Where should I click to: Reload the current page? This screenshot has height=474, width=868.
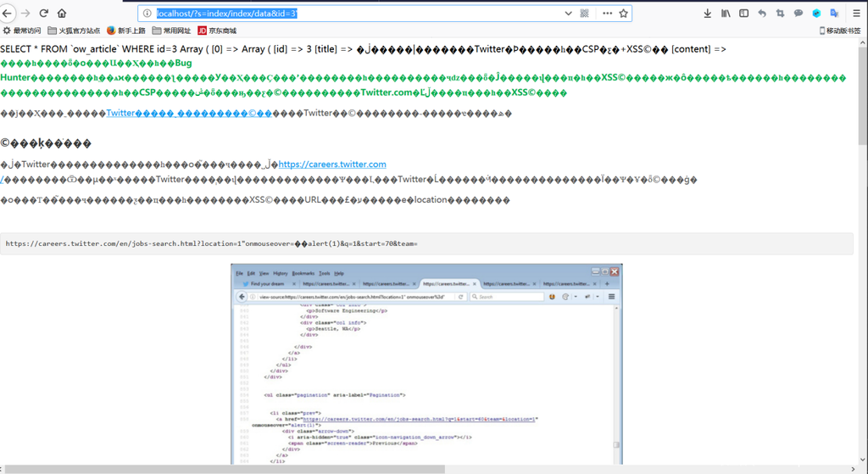click(x=43, y=14)
